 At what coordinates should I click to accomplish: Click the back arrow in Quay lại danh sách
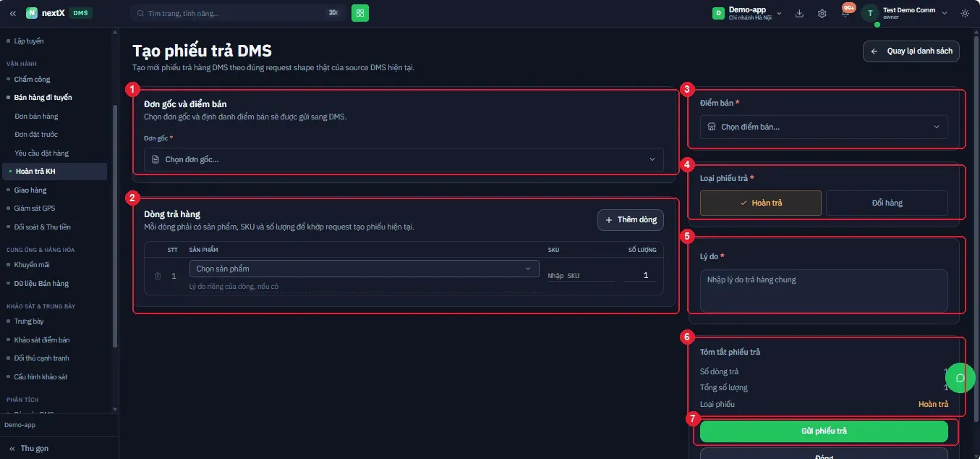(x=874, y=51)
